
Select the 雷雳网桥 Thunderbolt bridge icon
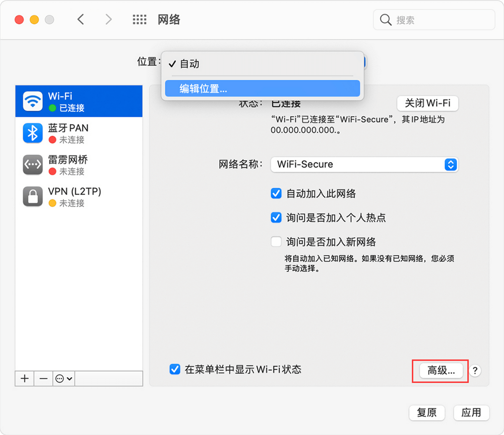[x=32, y=165]
